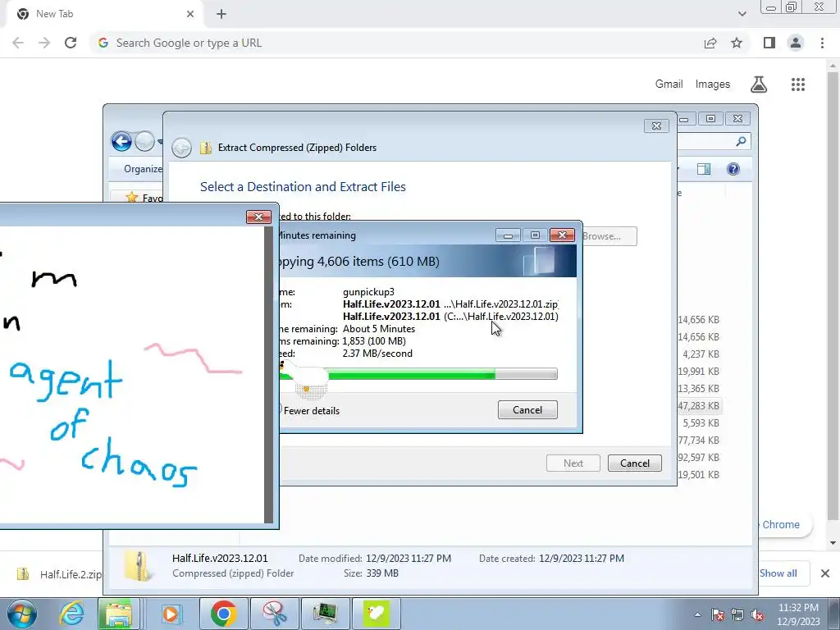The height and width of the screenshot is (630, 840).
Task: Cancel the file copying operation
Action: [527, 410]
